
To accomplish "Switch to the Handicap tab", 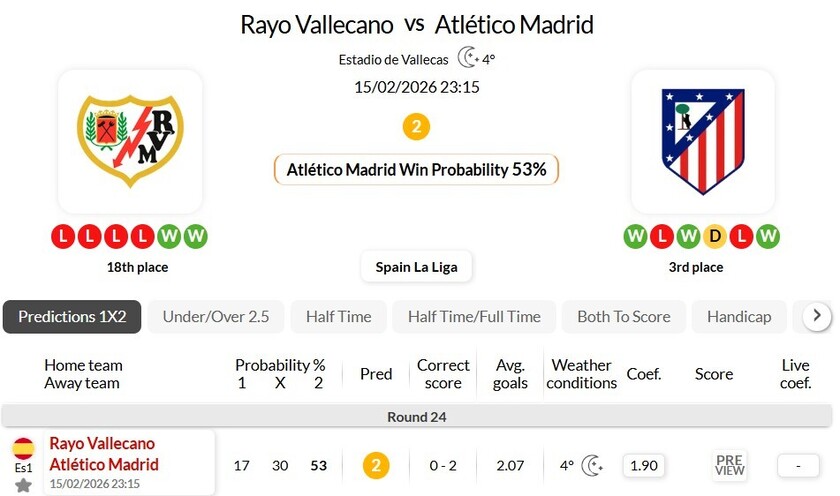I will pos(739,317).
